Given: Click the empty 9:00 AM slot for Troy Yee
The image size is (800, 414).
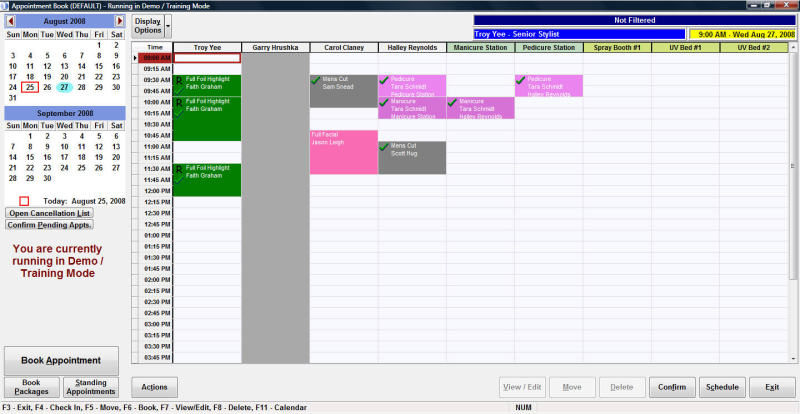Looking at the screenshot, I should [x=207, y=58].
